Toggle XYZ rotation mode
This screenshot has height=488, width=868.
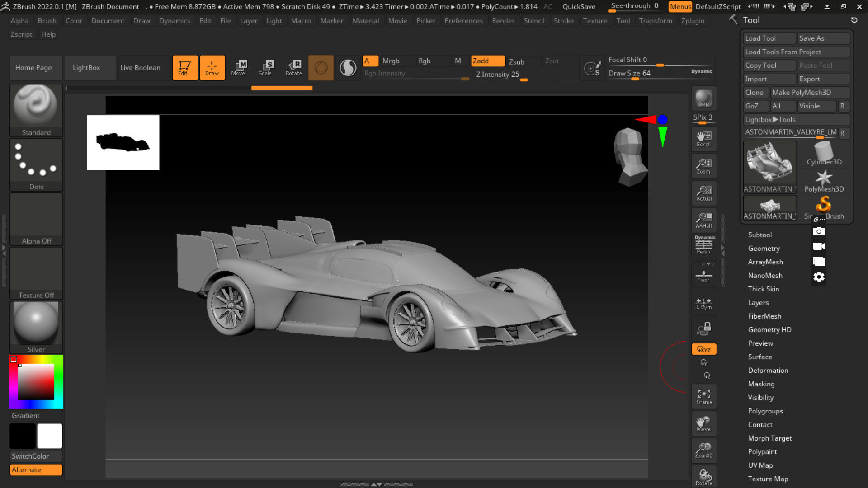pos(704,349)
